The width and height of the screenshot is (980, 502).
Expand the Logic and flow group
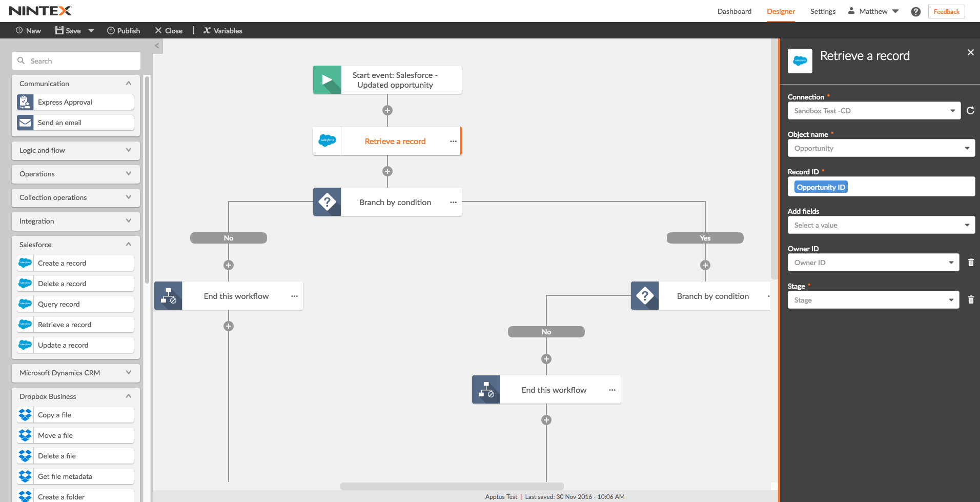click(129, 150)
